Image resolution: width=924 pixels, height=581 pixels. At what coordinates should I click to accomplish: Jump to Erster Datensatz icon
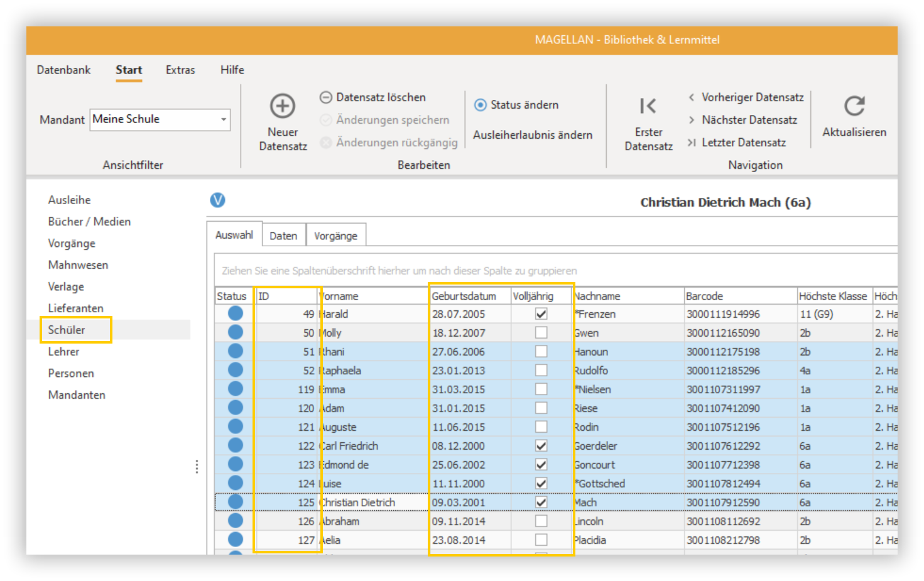pyautogui.click(x=648, y=106)
